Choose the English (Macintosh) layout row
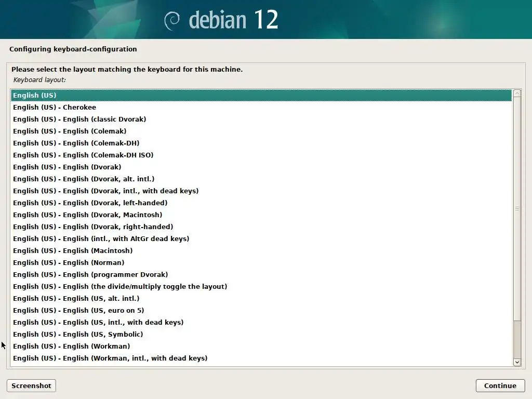532x399 pixels. (x=261, y=250)
